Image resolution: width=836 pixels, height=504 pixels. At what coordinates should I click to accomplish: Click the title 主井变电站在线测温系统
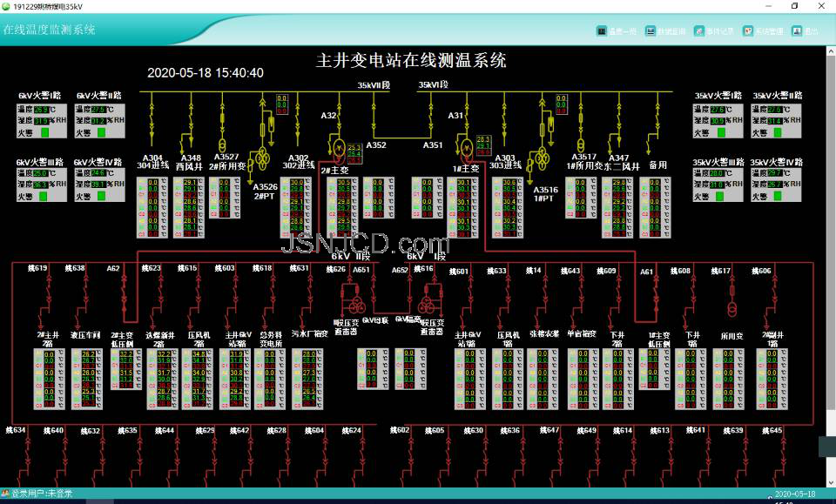tap(411, 60)
